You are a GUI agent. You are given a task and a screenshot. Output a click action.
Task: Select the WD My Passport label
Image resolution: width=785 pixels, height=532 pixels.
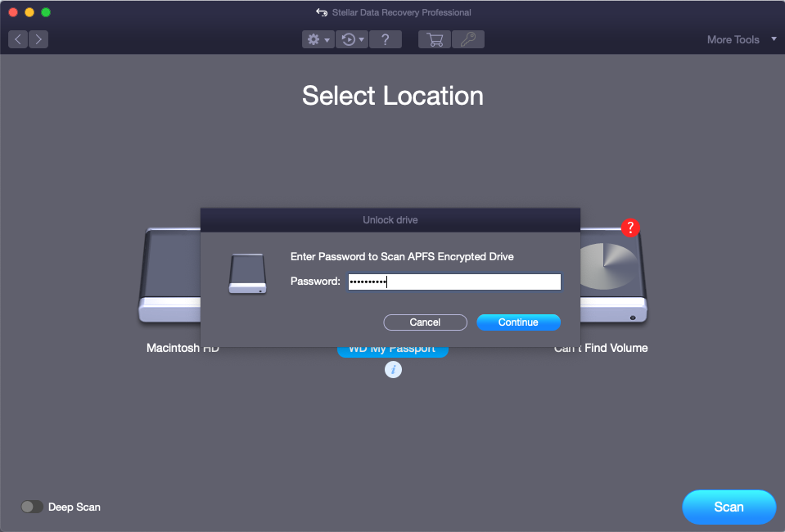point(392,350)
